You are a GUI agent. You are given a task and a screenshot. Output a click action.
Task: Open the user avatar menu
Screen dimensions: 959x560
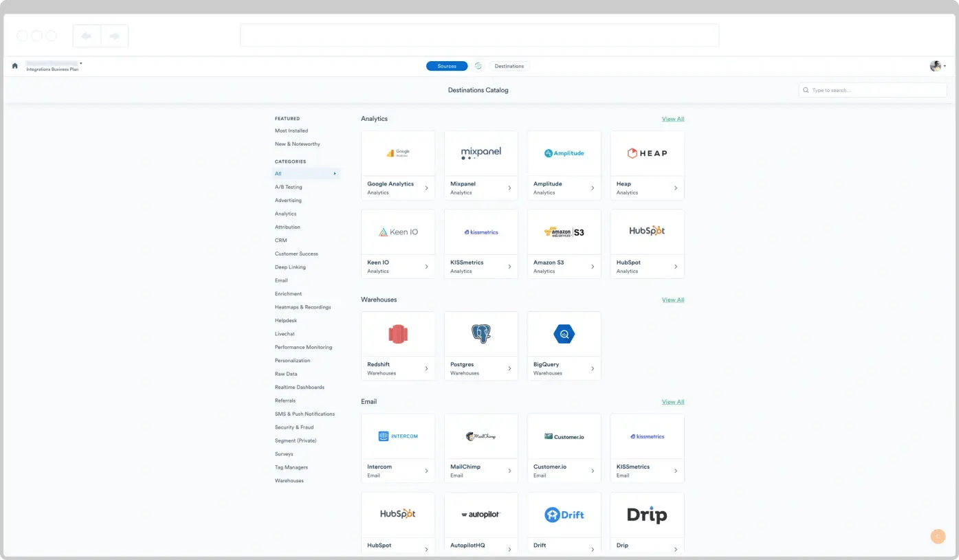click(938, 66)
